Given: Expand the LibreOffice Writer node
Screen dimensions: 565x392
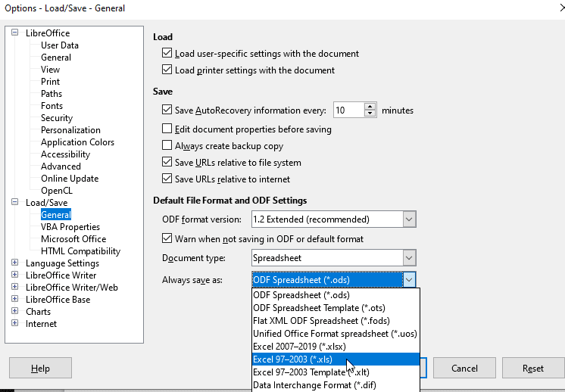Looking at the screenshot, I should click(x=15, y=275).
